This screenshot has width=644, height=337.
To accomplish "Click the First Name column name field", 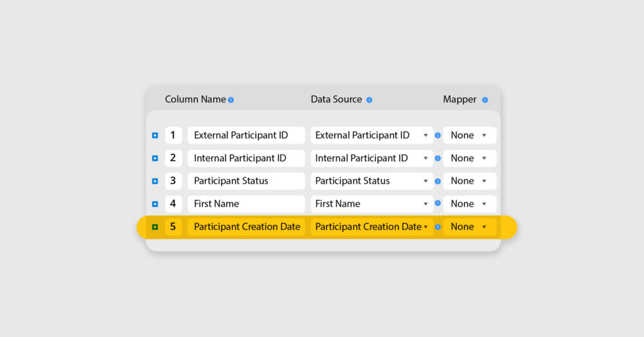I will (246, 204).
